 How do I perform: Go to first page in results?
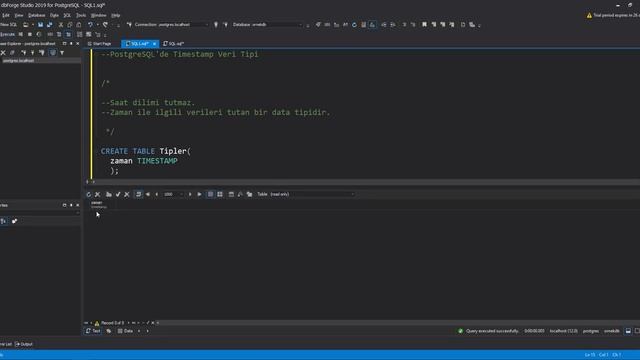coord(148,195)
